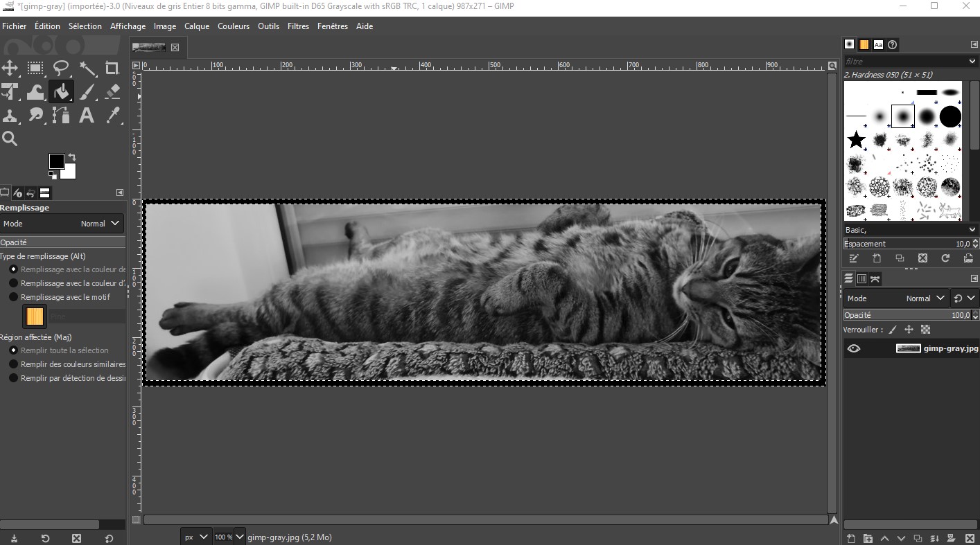Viewport: 980px width, 545px height.
Task: Select 'Remplir par détection de dessin' option
Action: pos(68,378)
